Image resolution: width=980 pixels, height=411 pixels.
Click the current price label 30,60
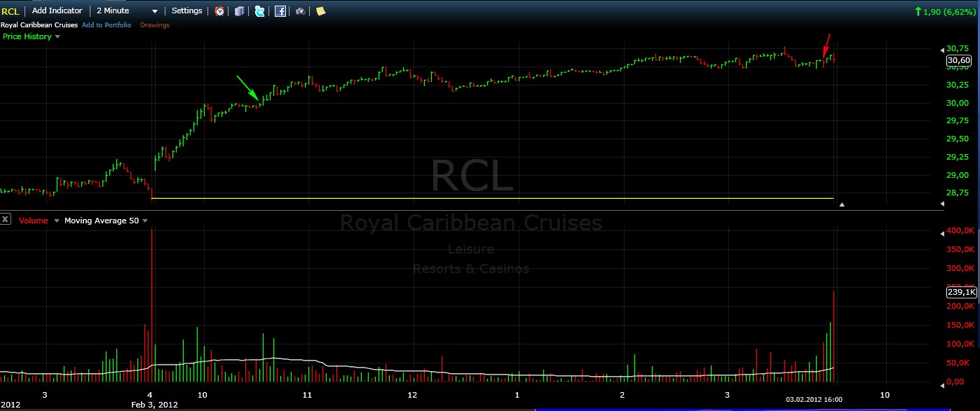pyautogui.click(x=960, y=61)
